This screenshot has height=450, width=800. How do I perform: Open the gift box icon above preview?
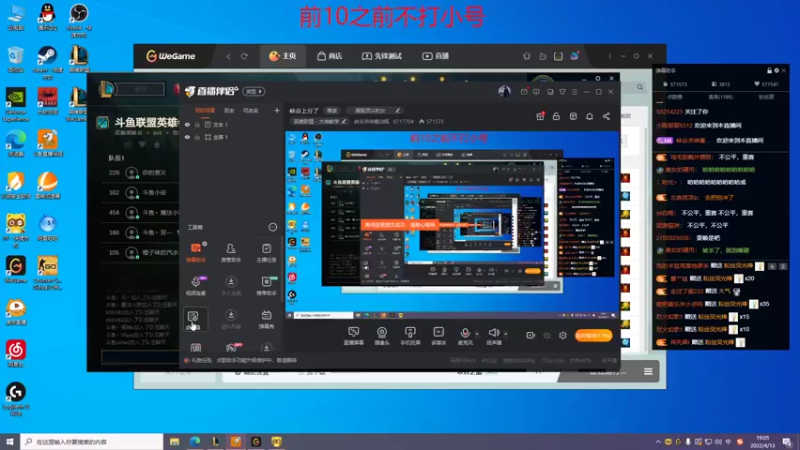[540, 116]
